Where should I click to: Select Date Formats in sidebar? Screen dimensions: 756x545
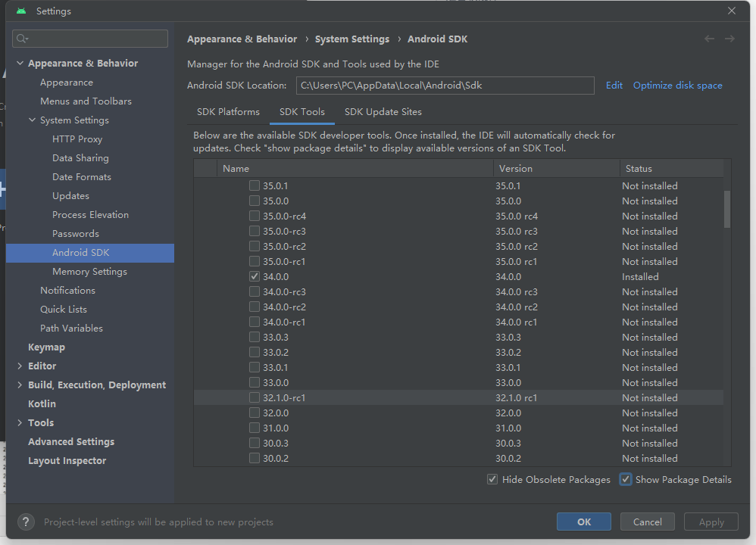pos(82,177)
